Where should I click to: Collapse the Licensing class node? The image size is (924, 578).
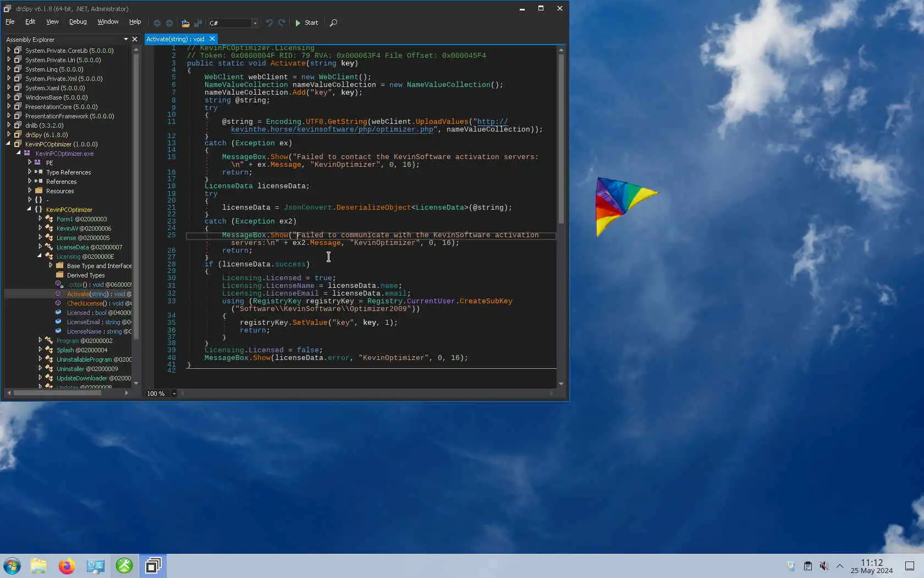point(40,256)
